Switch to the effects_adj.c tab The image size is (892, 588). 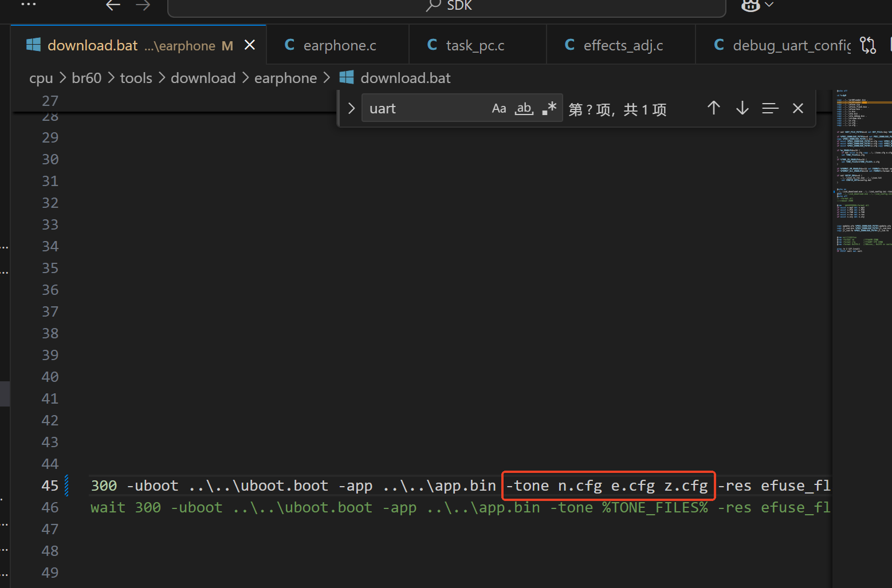coord(621,45)
